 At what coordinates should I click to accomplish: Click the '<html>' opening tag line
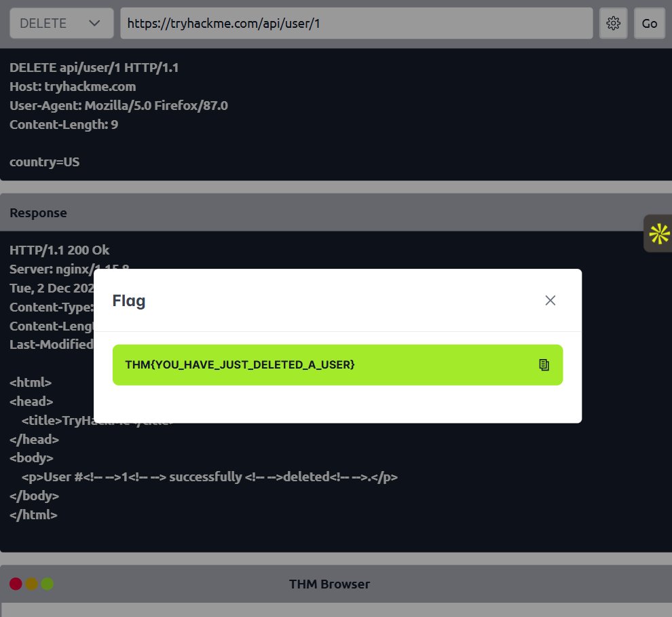pyautogui.click(x=31, y=382)
